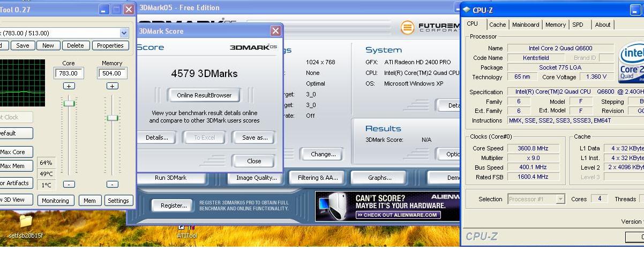Screen dimensions: 644x274
Task: Open Image Quality settings
Action: coord(256,178)
